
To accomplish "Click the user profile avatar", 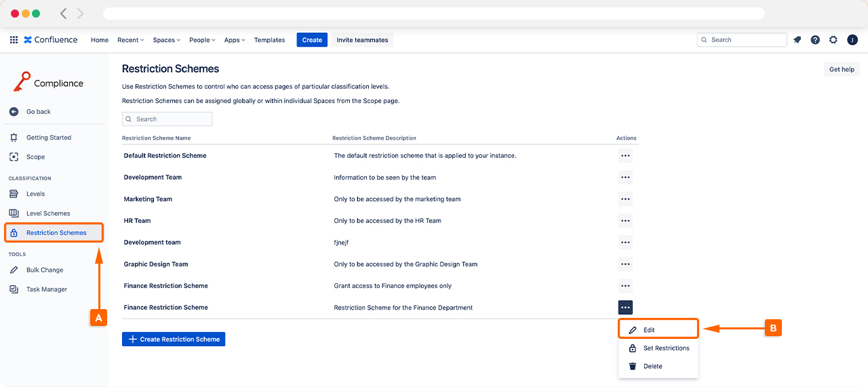I will pos(852,40).
